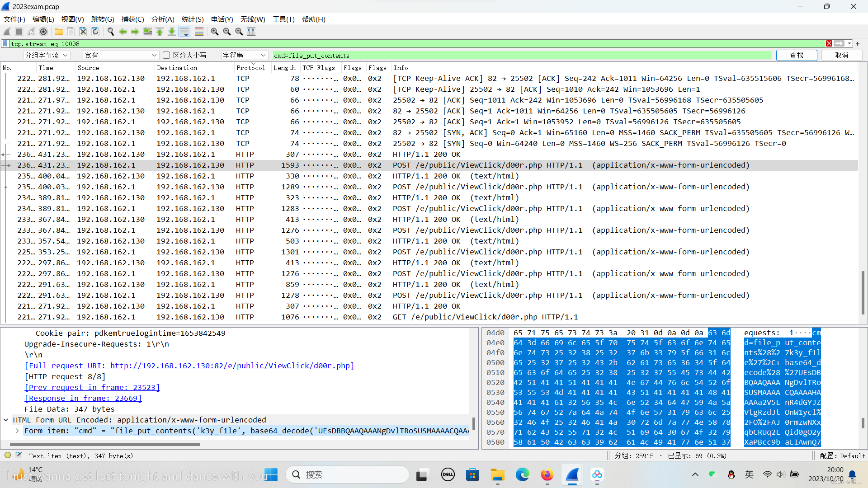Click the open capture file folder icon
Image resolution: width=868 pixels, height=488 pixels.
(x=59, y=32)
